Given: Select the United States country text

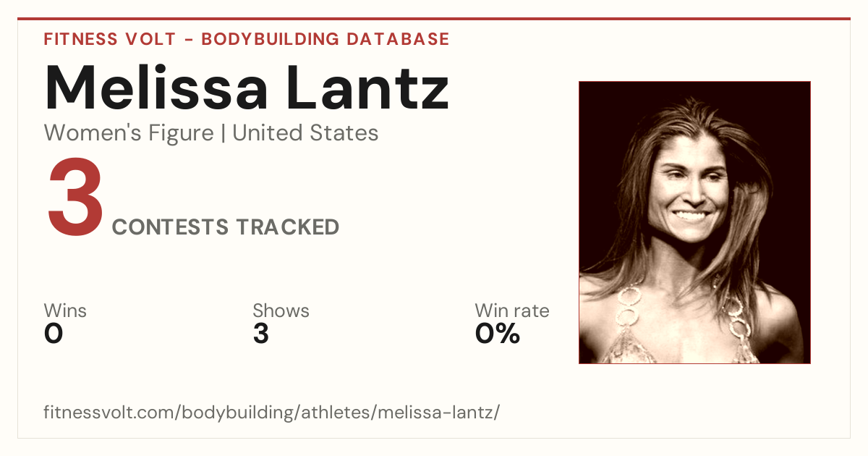Looking at the screenshot, I should pyautogui.click(x=305, y=133).
